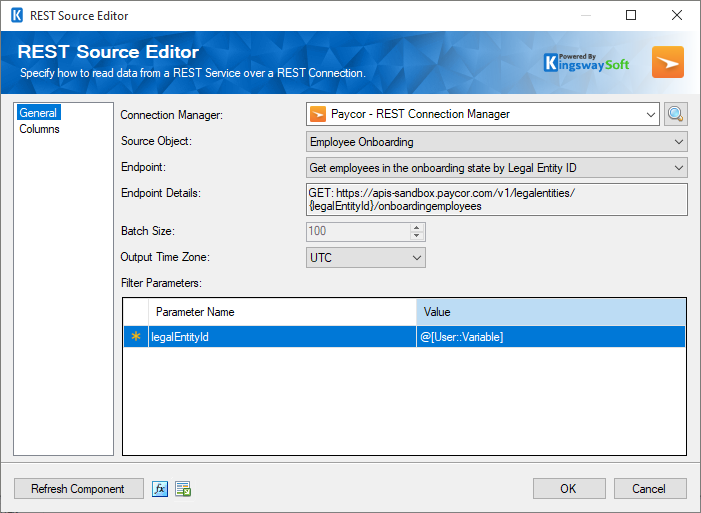This screenshot has height=513, width=701.
Task: Click the Batch Size input field
Action: [x=359, y=231]
